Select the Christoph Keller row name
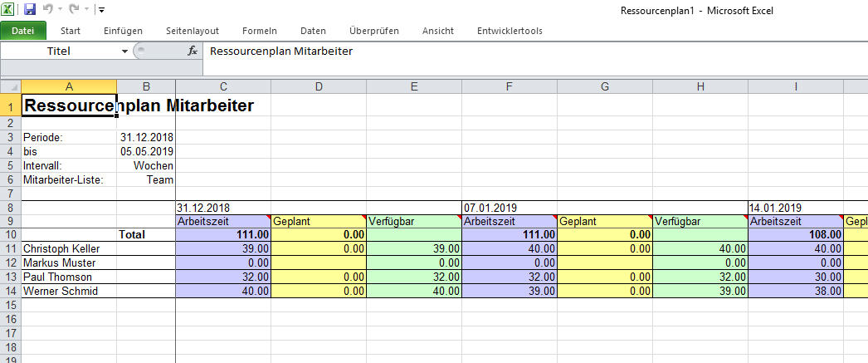 (x=69, y=248)
